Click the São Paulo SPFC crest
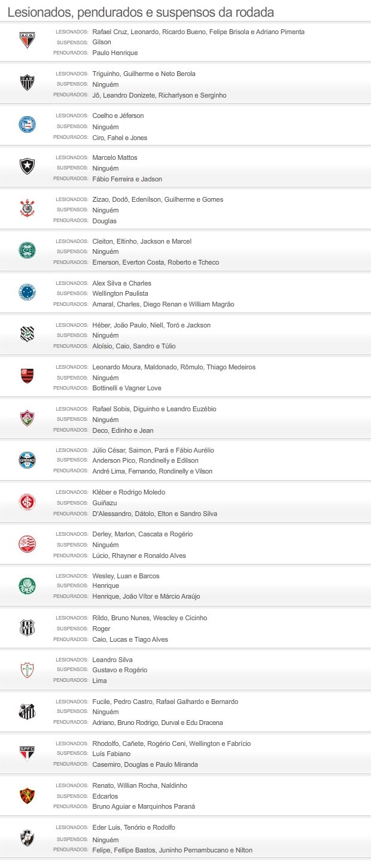Viewport: 371px width, 868px height. (x=27, y=753)
